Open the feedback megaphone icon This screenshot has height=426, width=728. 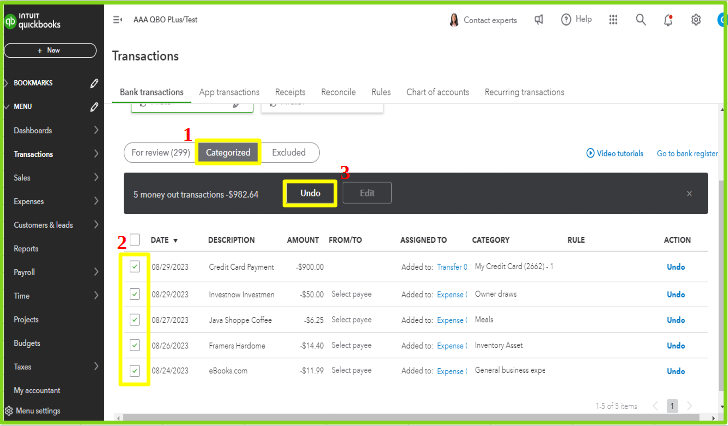pos(539,20)
